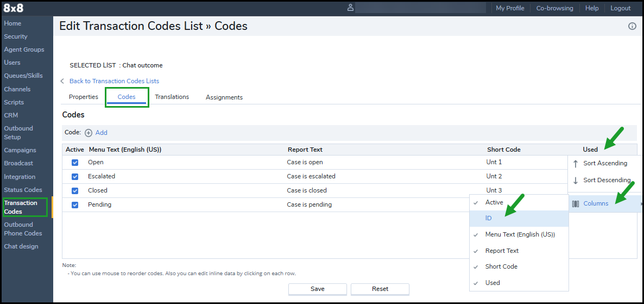
Task: Uncheck the Active checkbox for Open
Action: click(x=75, y=163)
